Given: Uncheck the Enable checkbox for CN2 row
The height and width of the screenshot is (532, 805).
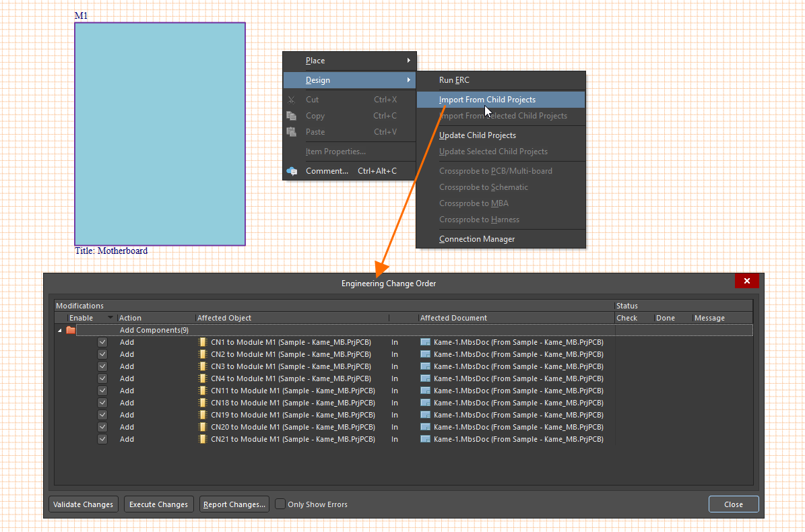Looking at the screenshot, I should [102, 354].
